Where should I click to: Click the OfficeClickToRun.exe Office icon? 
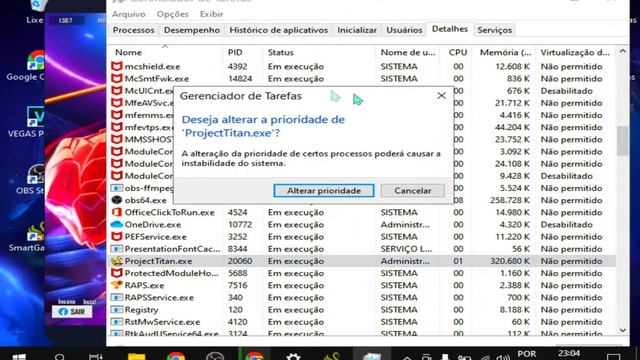(117, 212)
